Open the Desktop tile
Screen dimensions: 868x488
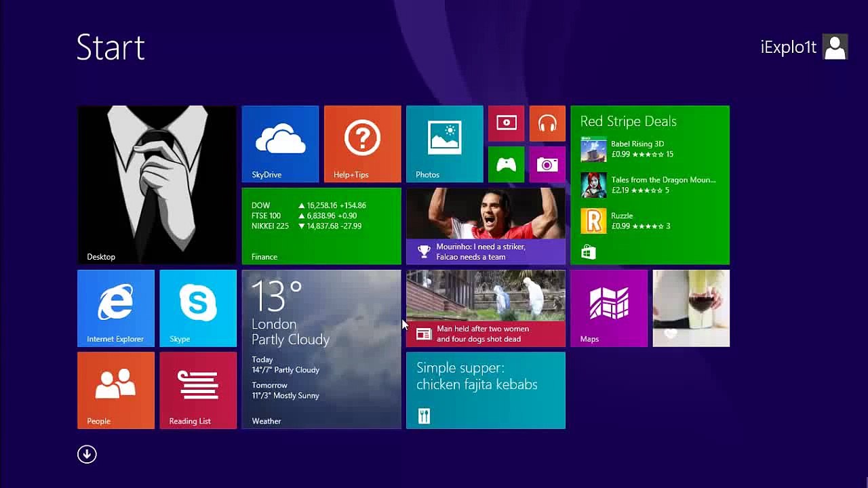(x=157, y=184)
